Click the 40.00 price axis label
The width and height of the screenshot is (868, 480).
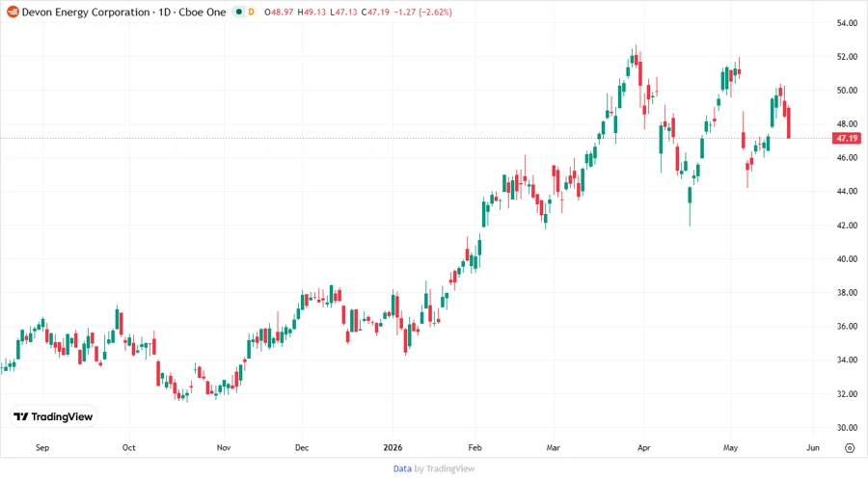(x=847, y=259)
